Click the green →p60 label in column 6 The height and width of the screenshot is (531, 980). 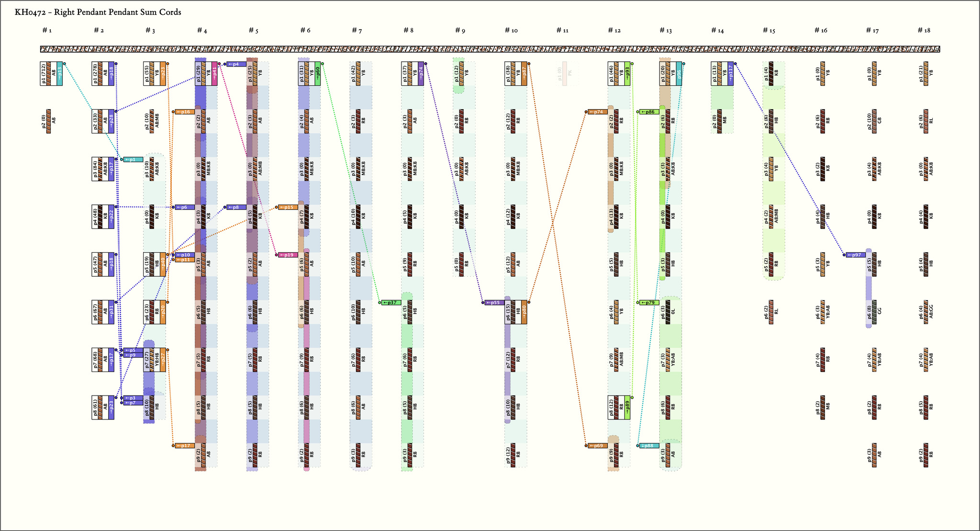318,73
